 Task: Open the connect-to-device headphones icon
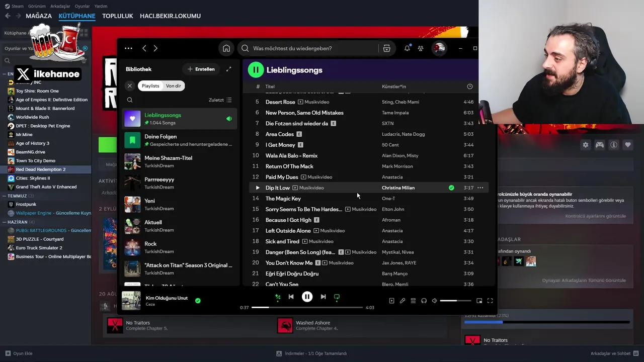tap(424, 301)
